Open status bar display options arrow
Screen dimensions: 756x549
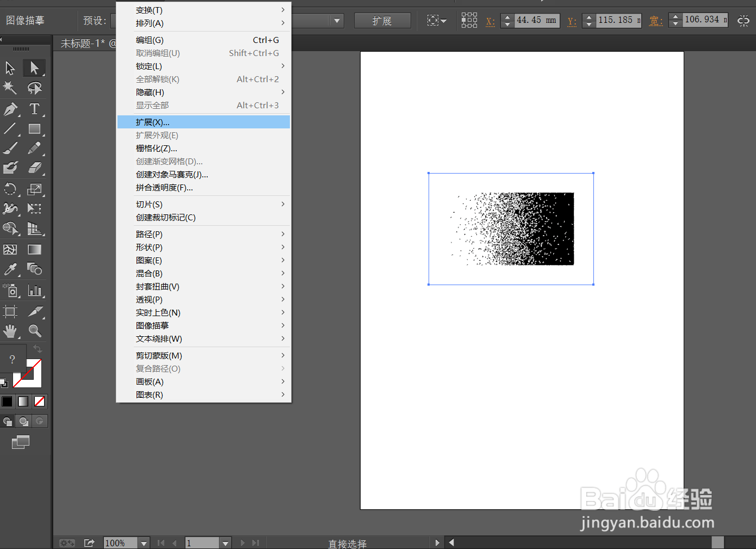tap(437, 542)
